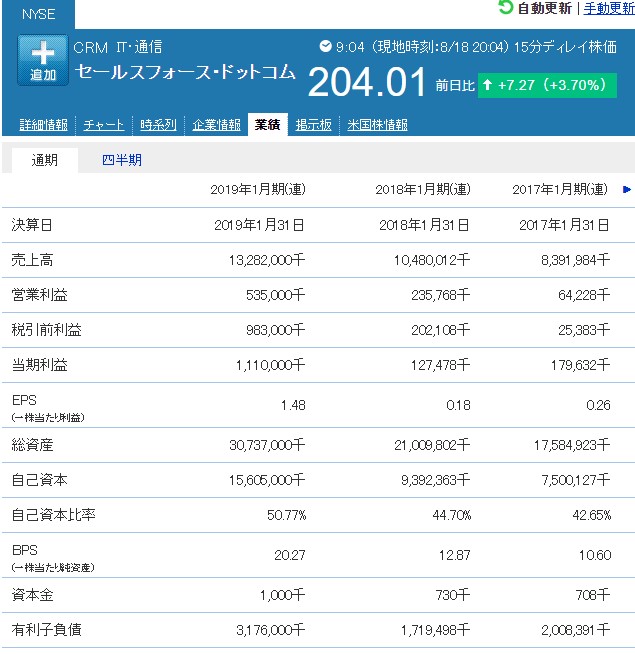Click interest-bearing debt 1,719,498千
The image size is (635, 654).
click(x=436, y=631)
